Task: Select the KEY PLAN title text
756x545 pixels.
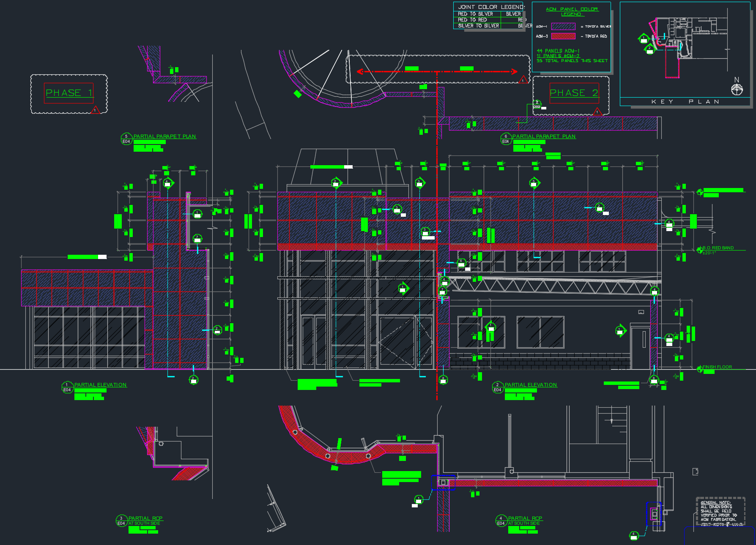Action: 685,102
